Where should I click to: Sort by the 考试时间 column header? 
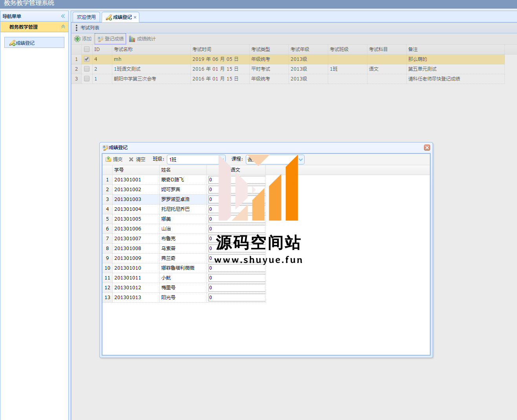(x=202, y=49)
